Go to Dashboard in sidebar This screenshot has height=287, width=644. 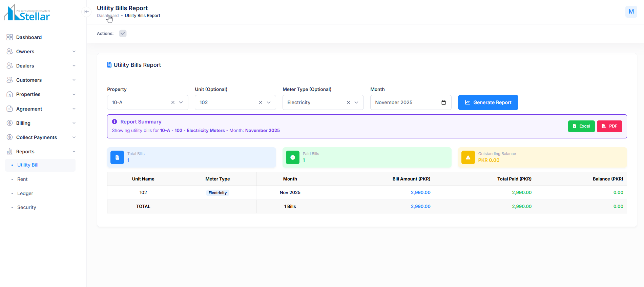click(29, 37)
